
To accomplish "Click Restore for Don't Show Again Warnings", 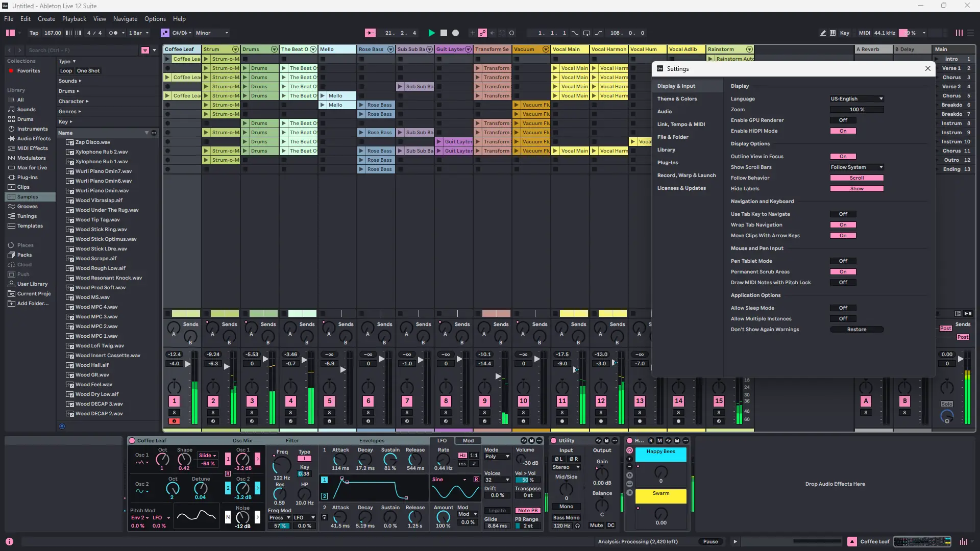I will [856, 330].
